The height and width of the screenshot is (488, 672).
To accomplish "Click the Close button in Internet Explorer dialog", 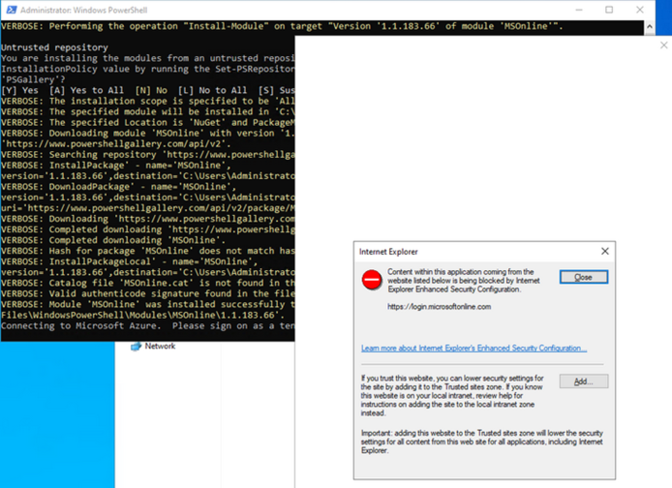I will (x=583, y=277).
